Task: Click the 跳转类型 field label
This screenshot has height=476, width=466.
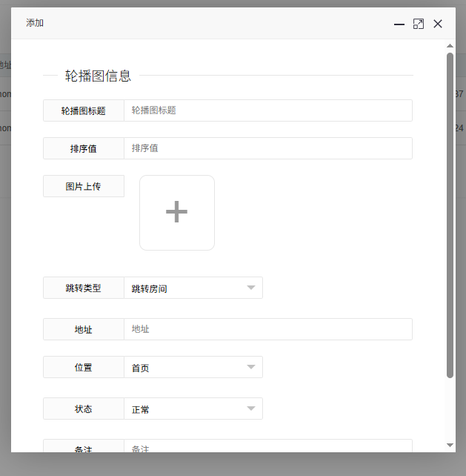Action: click(x=83, y=288)
